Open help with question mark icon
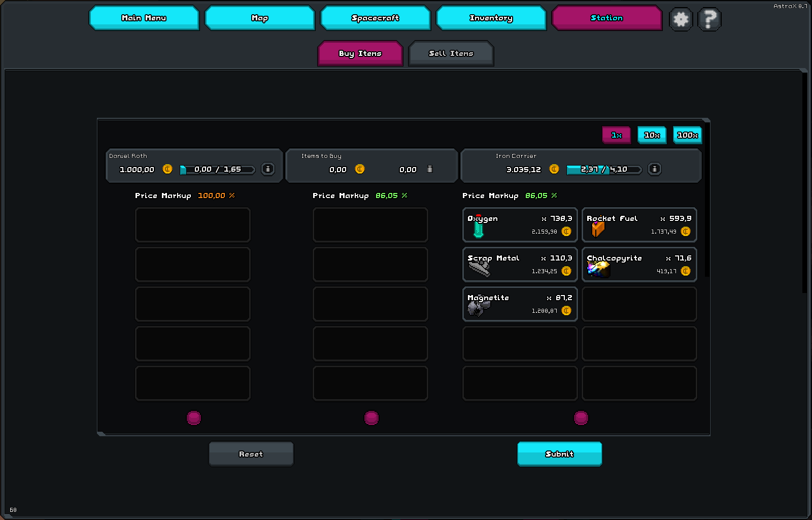This screenshot has width=812, height=520. [x=709, y=19]
